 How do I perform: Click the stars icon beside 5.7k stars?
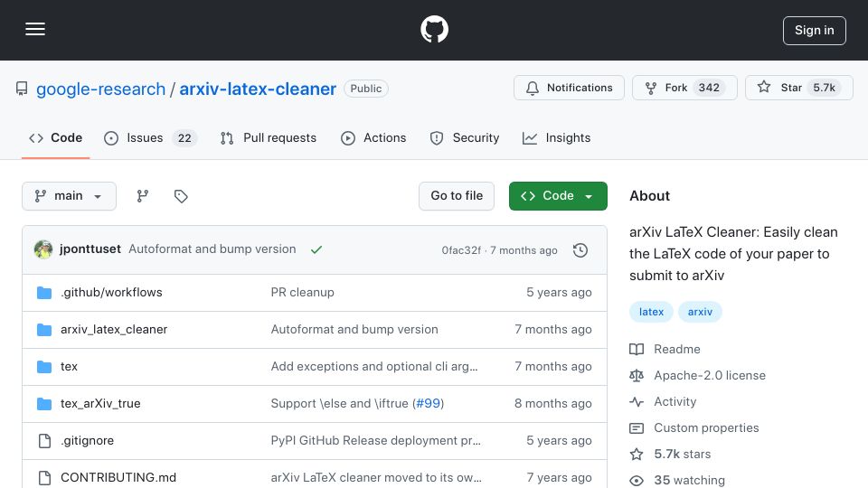tap(637, 455)
